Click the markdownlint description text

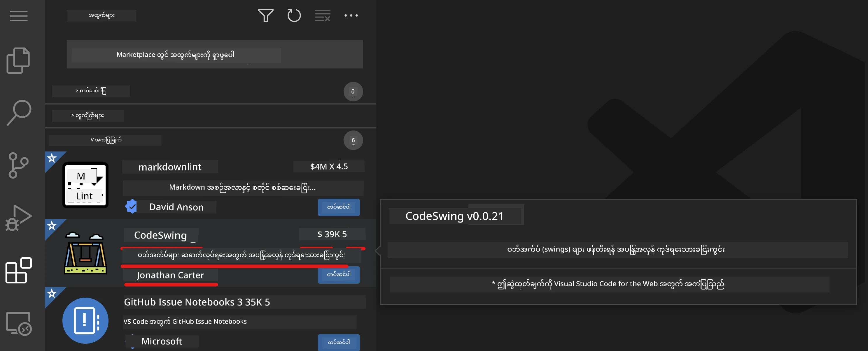[243, 188]
